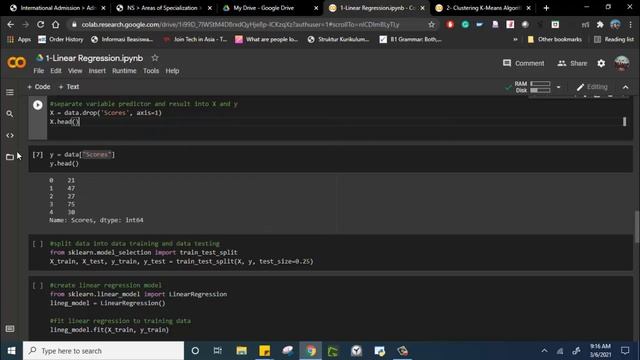Click the Share button
This screenshot has width=640, height=360.
[572, 63]
